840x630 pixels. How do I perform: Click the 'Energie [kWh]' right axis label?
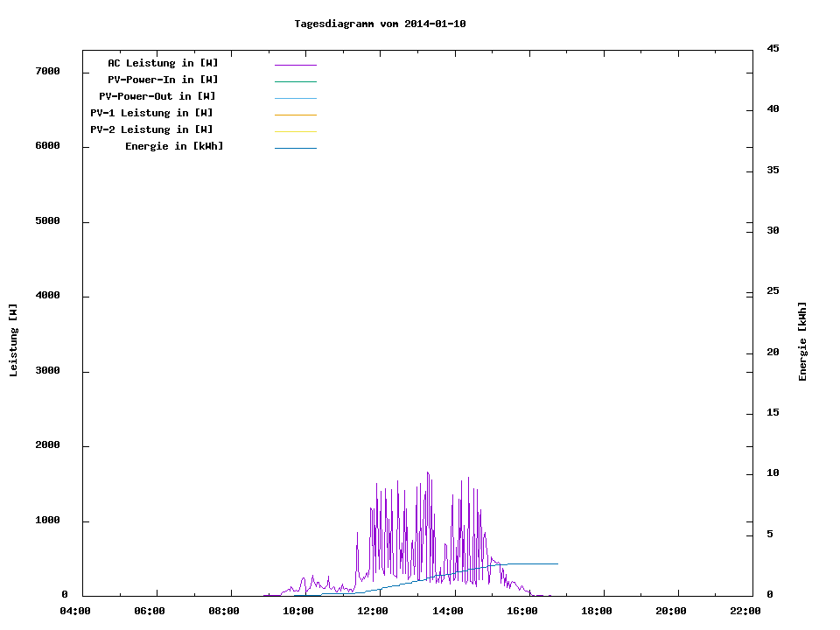pos(802,341)
